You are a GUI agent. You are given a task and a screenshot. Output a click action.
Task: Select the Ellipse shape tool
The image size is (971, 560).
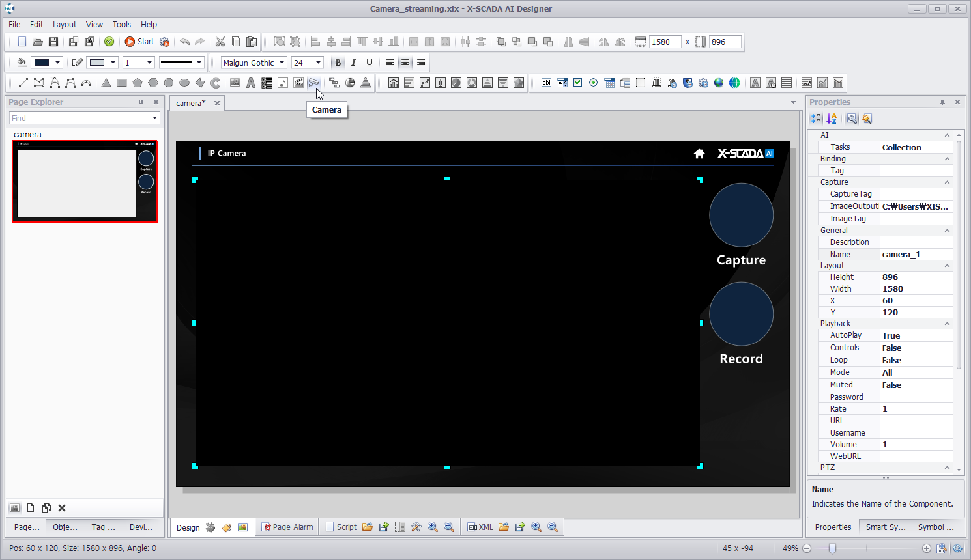tap(184, 83)
